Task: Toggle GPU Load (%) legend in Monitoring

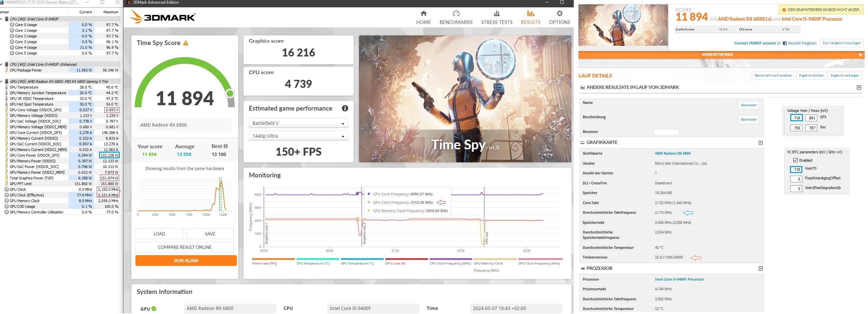Action: pos(406,261)
